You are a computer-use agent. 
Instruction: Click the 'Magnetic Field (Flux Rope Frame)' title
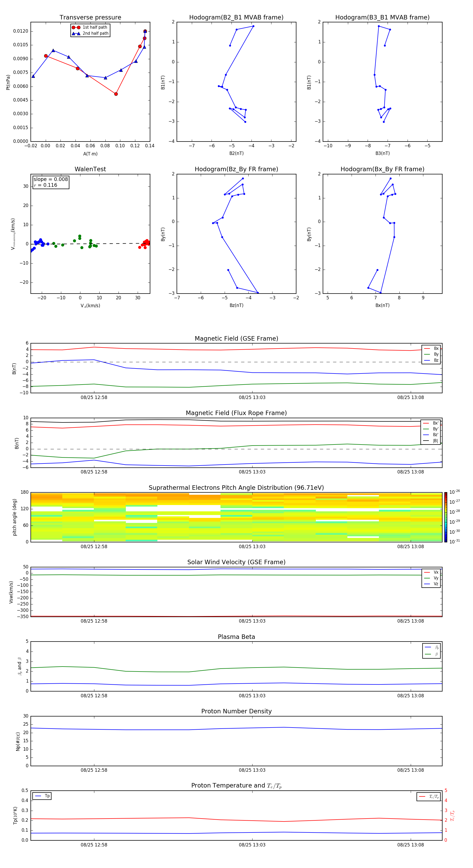coord(236,413)
